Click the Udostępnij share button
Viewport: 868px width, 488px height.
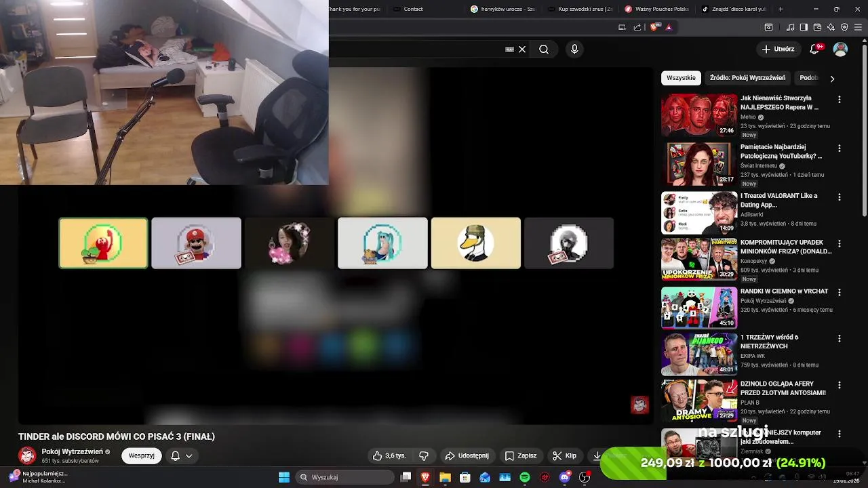point(467,455)
